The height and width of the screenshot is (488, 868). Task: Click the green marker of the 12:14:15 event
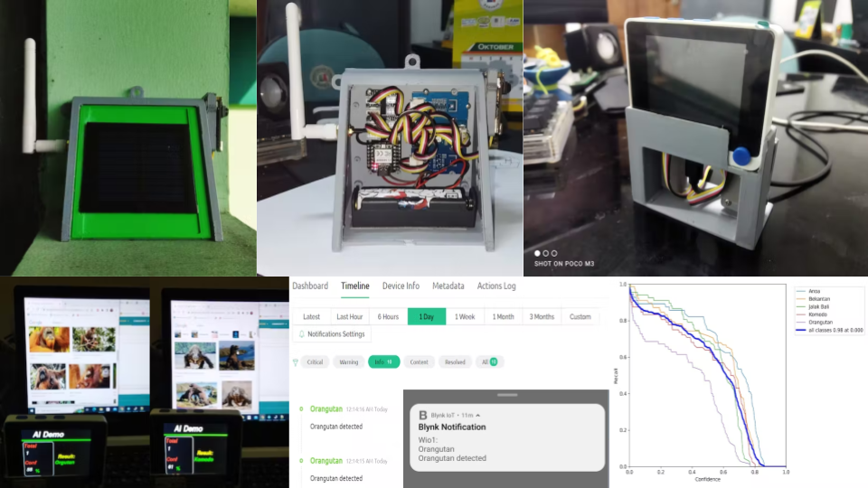pyautogui.click(x=302, y=461)
